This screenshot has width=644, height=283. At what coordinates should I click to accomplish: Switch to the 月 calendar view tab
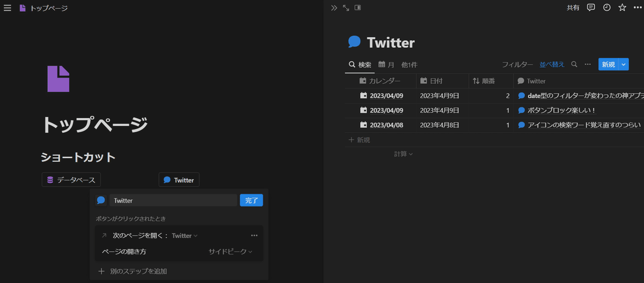(x=386, y=64)
